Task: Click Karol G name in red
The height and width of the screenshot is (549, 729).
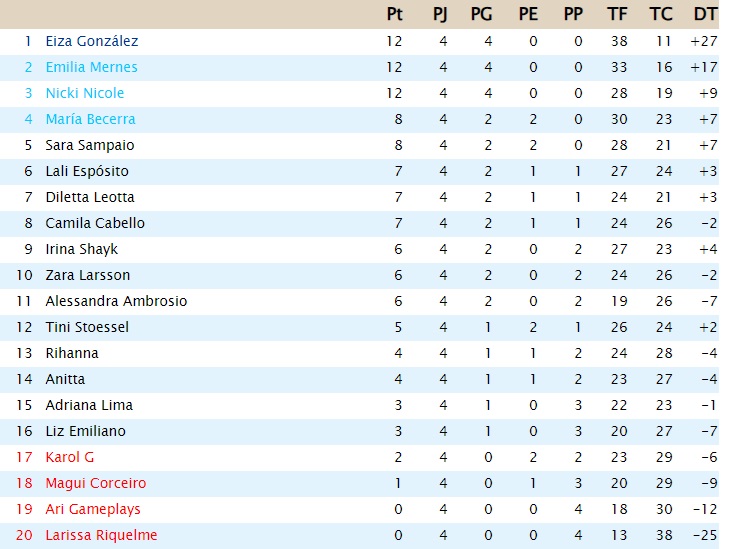Action: (70, 458)
